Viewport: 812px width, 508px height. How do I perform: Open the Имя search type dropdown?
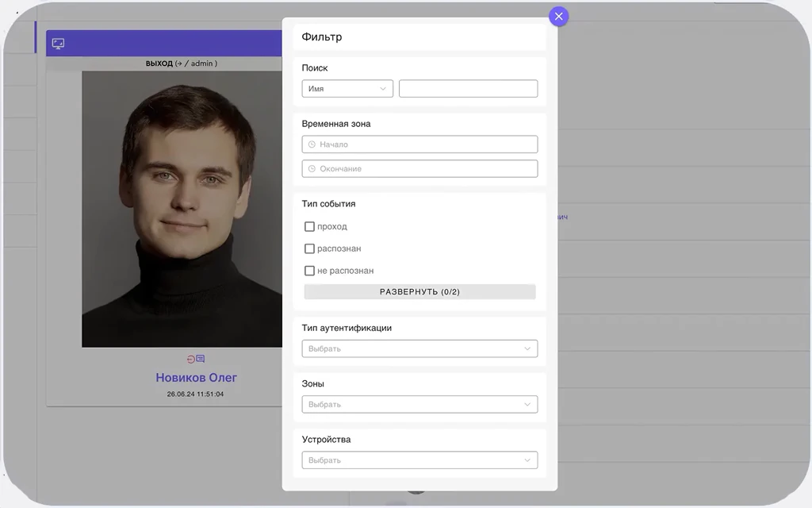point(347,89)
